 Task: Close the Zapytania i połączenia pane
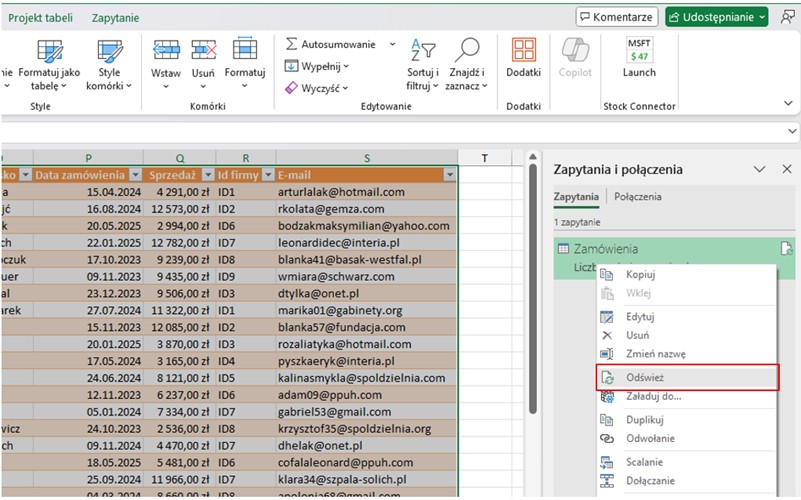coord(787,169)
